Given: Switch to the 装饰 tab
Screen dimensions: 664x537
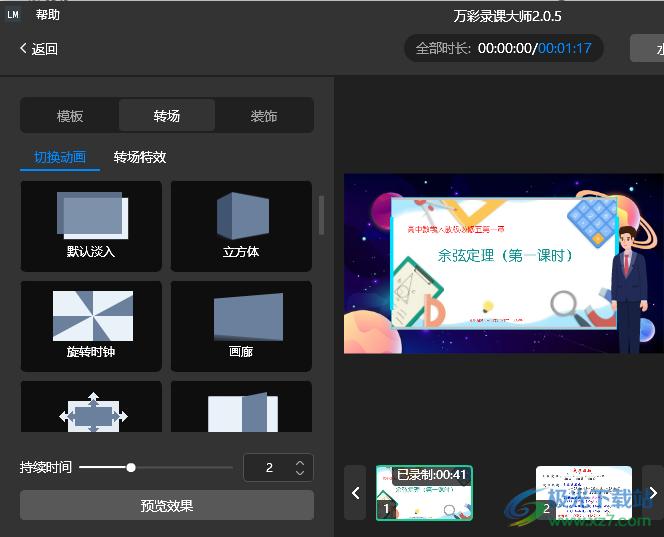Looking at the screenshot, I should 264,116.
